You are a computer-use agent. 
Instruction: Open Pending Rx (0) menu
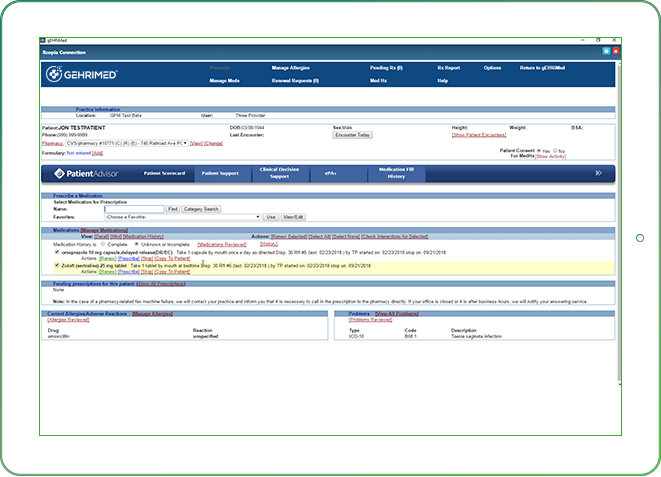(x=386, y=68)
